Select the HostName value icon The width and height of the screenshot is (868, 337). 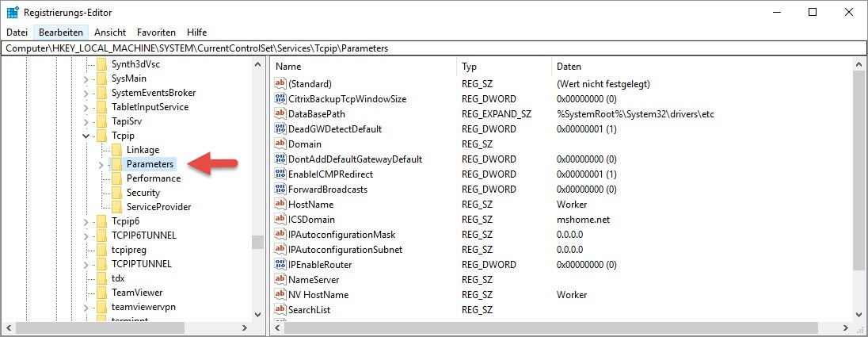tap(280, 205)
